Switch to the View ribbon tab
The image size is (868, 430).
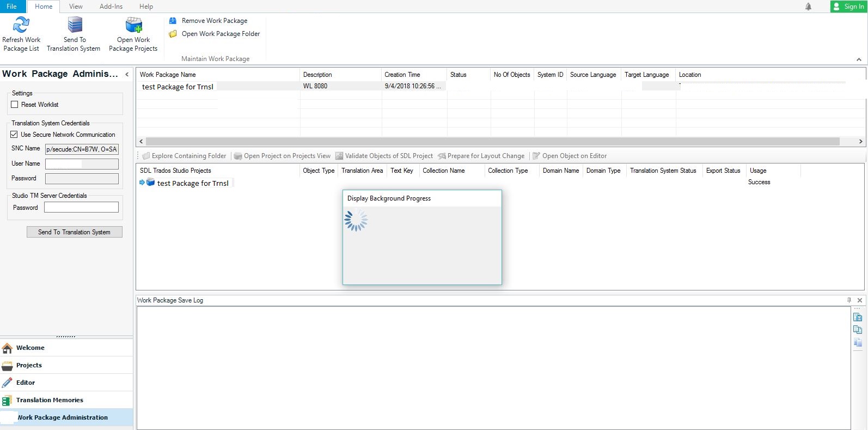click(76, 7)
